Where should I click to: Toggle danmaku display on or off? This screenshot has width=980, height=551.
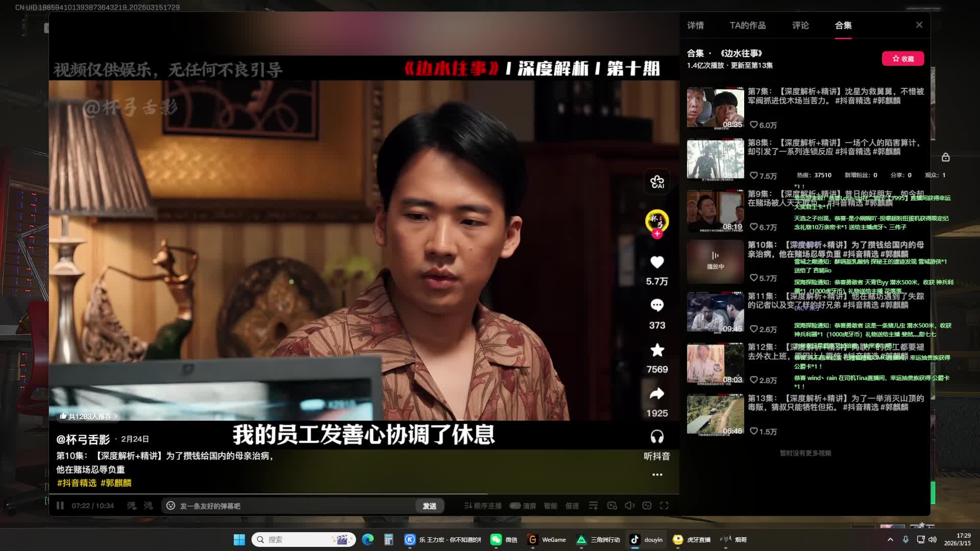(131, 506)
